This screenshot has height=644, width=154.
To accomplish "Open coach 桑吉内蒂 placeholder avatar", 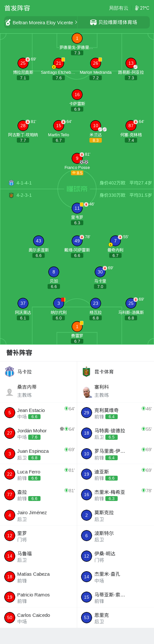I will click(x=10, y=392).
